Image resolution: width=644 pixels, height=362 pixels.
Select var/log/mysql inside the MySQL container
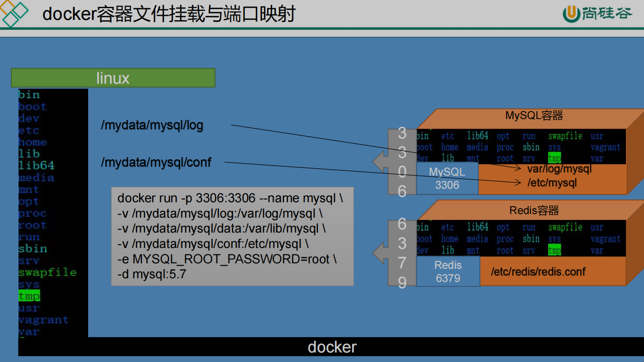click(x=559, y=169)
